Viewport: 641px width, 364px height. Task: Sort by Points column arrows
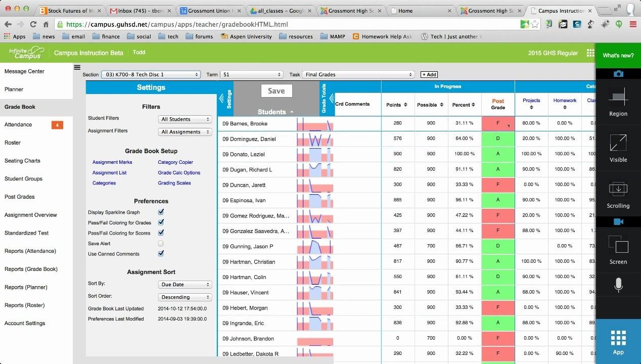click(x=405, y=105)
